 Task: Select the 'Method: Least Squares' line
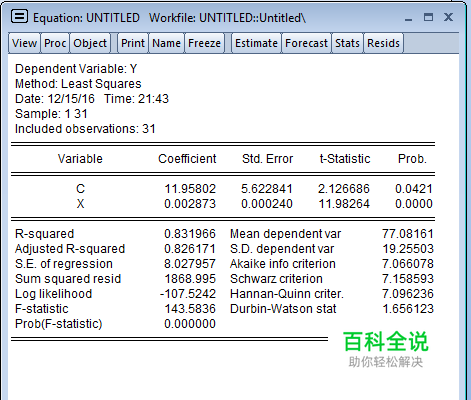pyautogui.click(x=78, y=84)
